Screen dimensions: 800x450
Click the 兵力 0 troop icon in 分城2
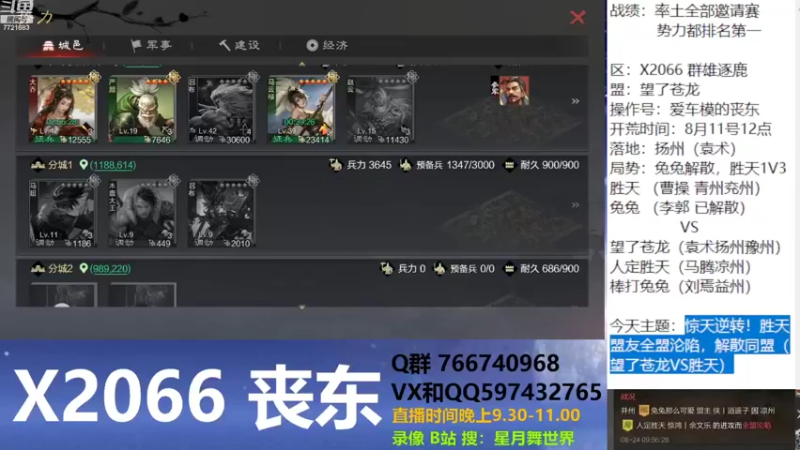click(387, 268)
